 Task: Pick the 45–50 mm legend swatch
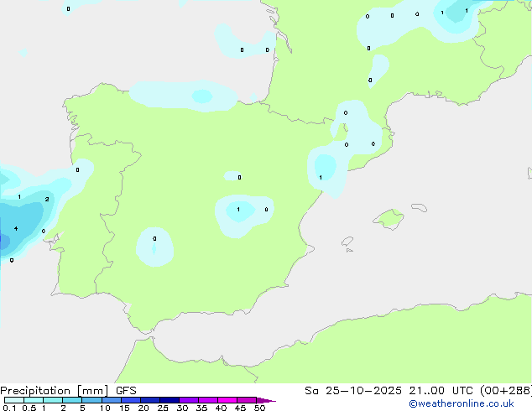click(247, 400)
